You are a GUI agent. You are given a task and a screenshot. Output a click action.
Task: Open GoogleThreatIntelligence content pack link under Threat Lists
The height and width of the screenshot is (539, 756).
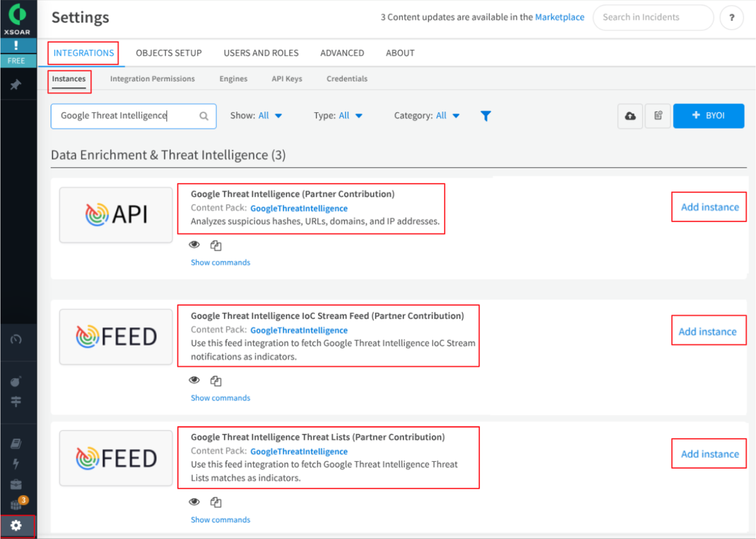[x=299, y=451]
